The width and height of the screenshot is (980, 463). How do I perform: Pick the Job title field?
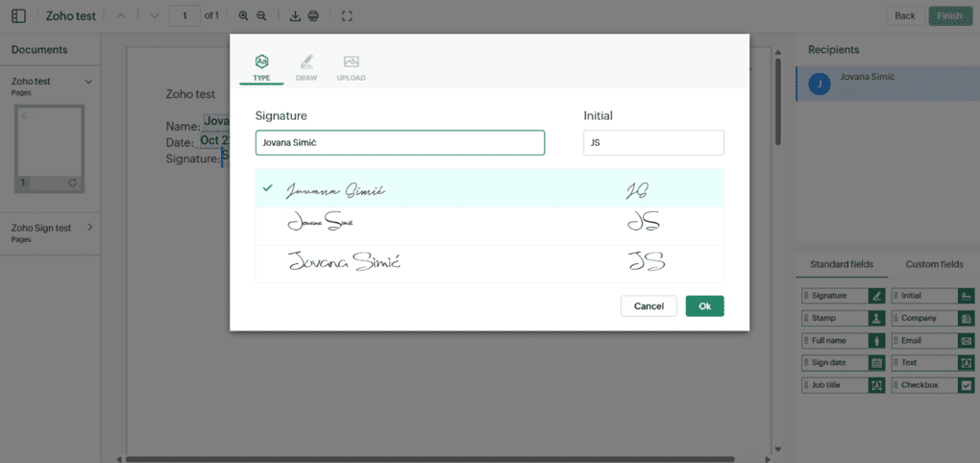[844, 385]
